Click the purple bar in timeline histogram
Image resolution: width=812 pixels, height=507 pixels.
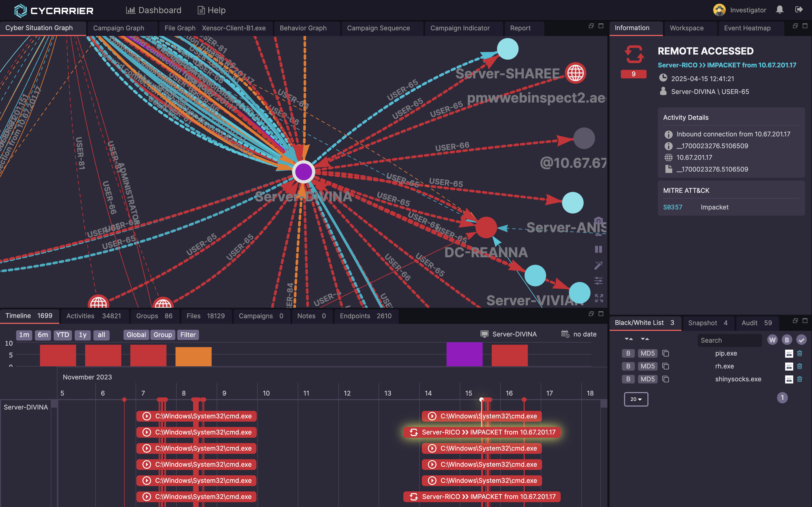pos(464,354)
